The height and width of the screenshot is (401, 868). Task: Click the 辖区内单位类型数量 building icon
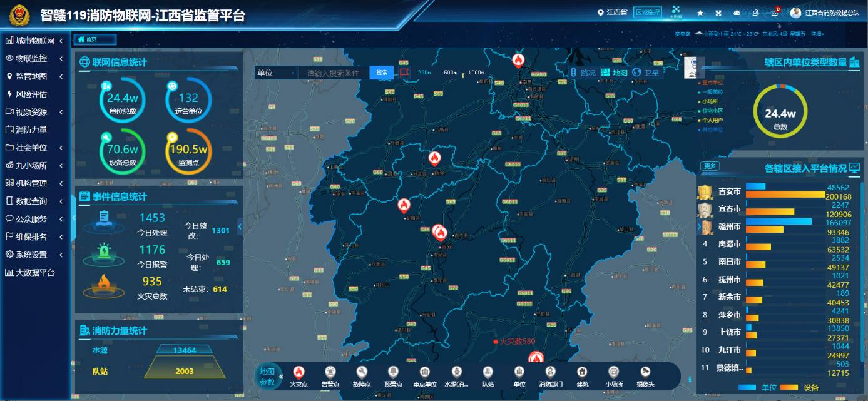coord(855,62)
